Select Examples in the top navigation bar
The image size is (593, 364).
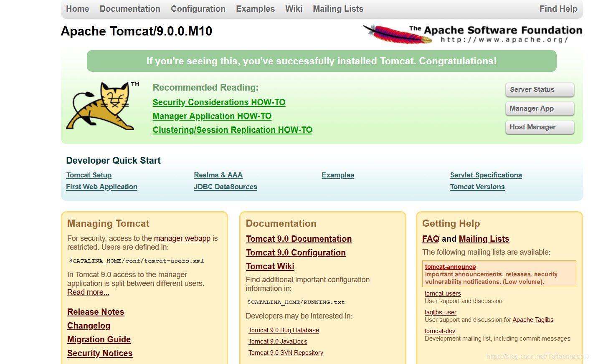(x=255, y=9)
